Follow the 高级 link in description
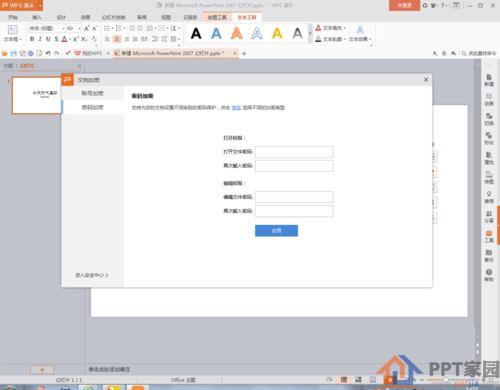 pyautogui.click(x=236, y=107)
